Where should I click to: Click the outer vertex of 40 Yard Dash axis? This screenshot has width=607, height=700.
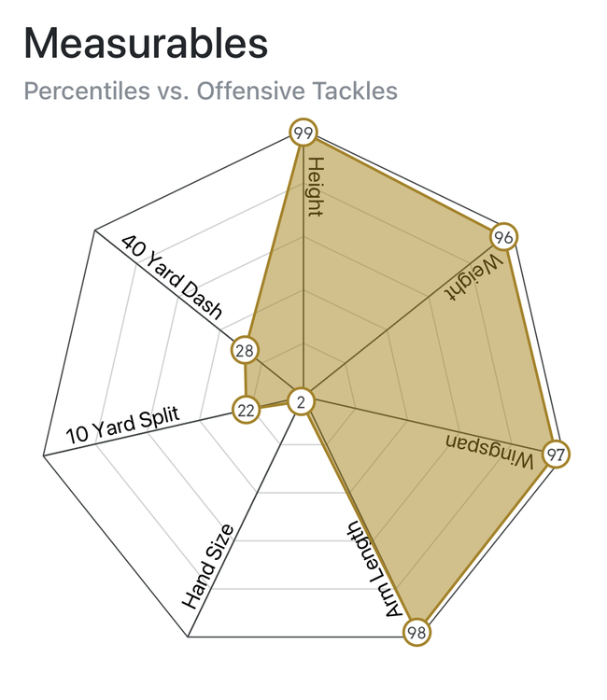[95, 231]
